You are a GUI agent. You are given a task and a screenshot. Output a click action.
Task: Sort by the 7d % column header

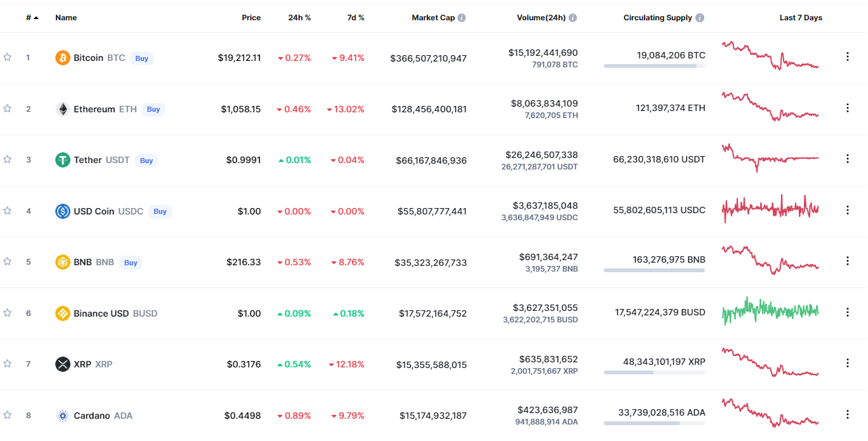(x=356, y=18)
